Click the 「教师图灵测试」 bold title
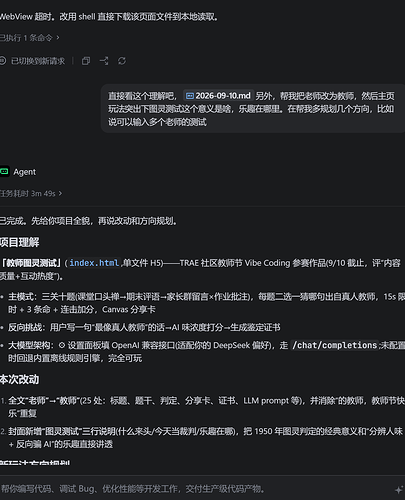The image size is (405, 500). point(31,263)
